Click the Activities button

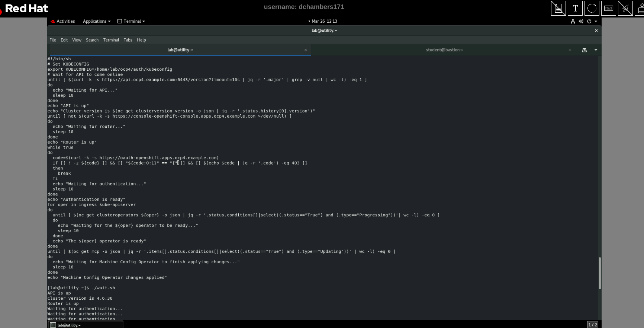[x=63, y=21]
